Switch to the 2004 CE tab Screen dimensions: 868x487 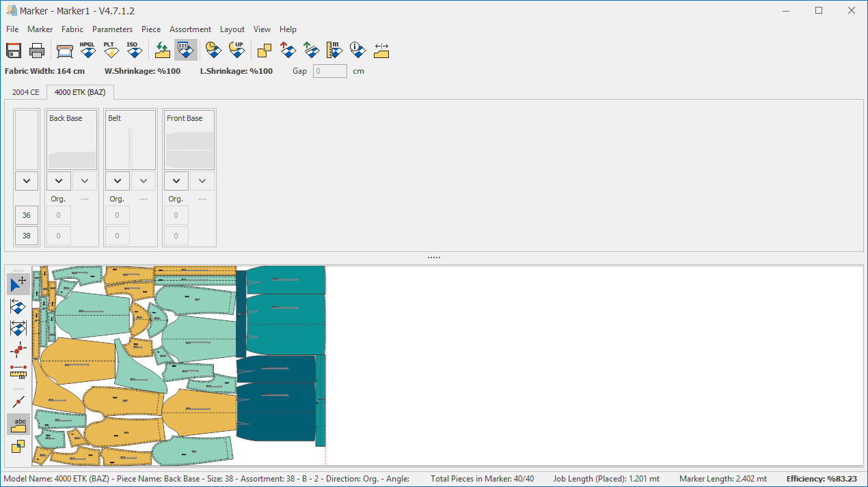26,92
